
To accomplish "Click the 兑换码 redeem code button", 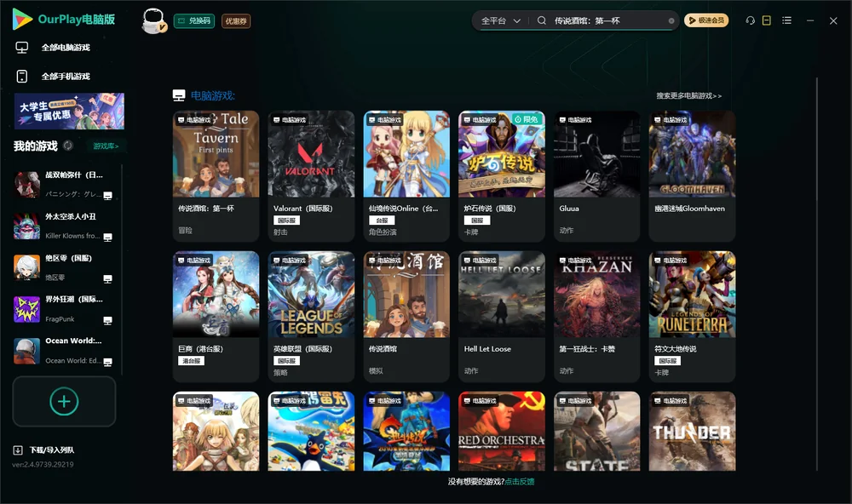I will pos(194,21).
